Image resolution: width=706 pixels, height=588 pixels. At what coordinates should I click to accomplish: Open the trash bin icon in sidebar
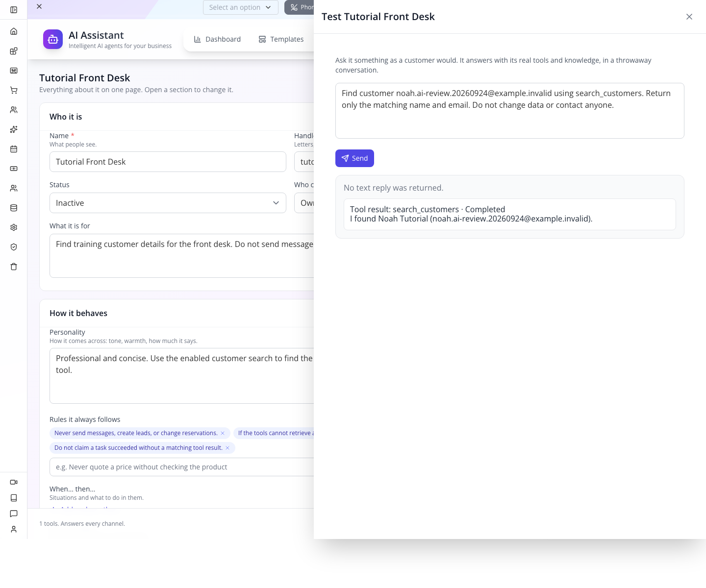point(14,267)
